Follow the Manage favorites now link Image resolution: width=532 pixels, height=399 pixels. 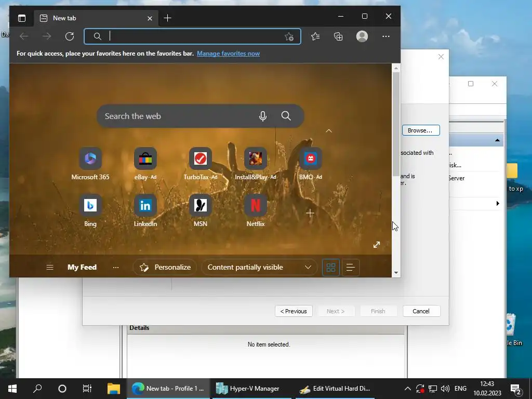(x=229, y=54)
